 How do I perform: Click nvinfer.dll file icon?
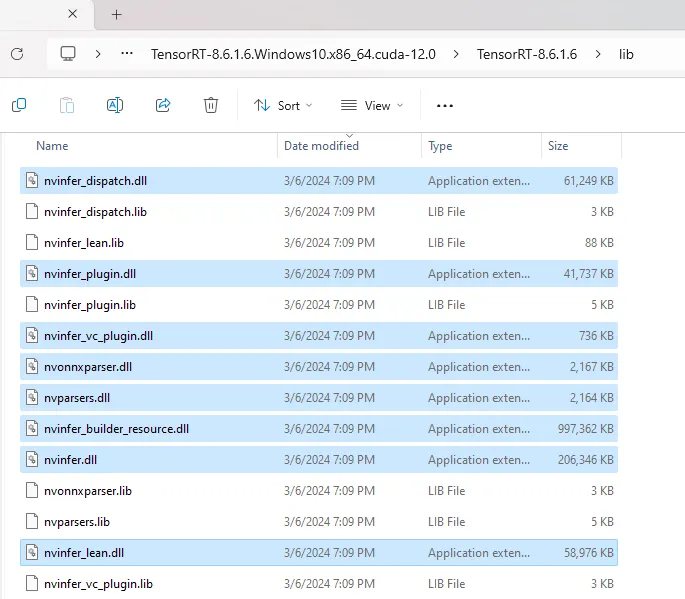click(32, 460)
